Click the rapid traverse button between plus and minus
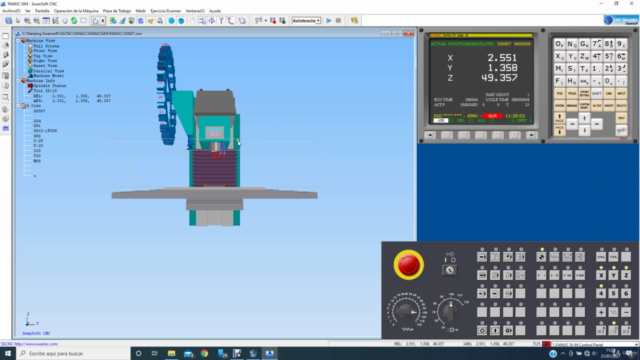This screenshot has width=640, height=360. point(613,312)
